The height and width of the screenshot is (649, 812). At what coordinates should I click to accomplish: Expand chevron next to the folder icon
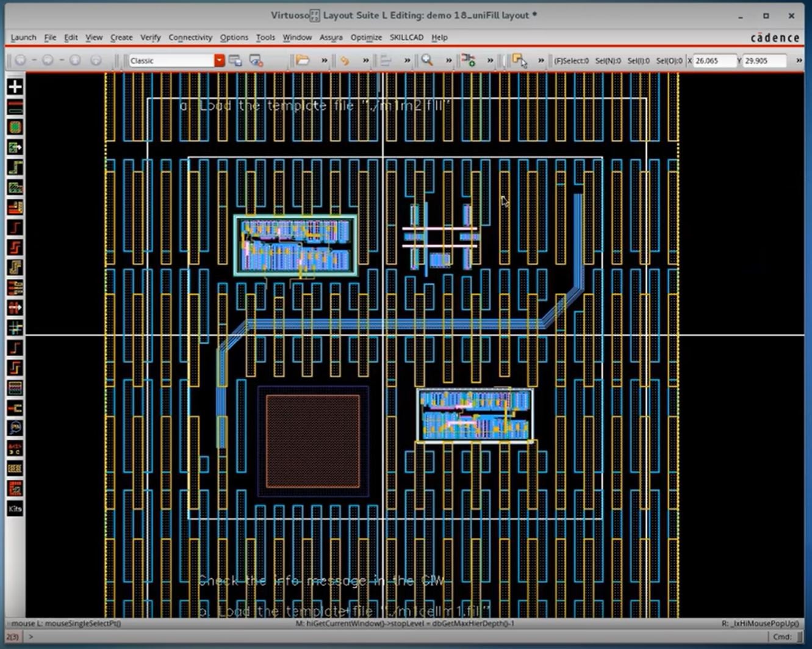click(x=324, y=60)
